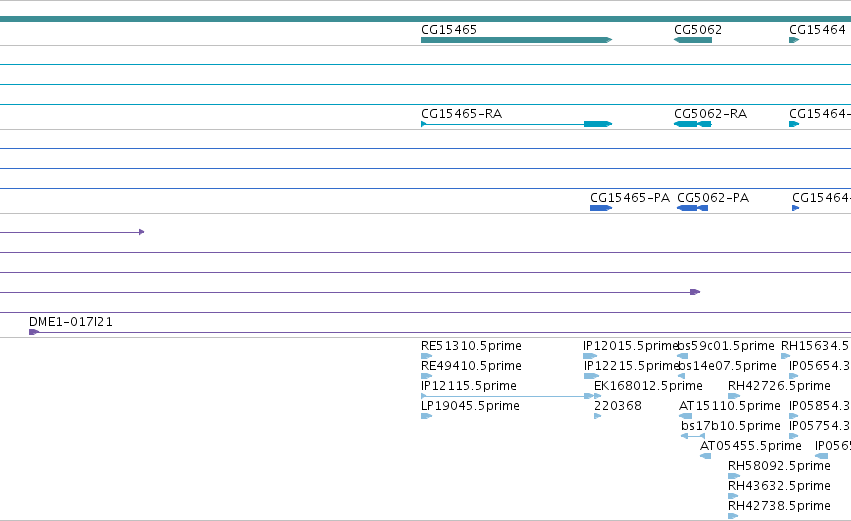
Task: Select the purple DME1-017I21 feature start arrowhead
Action: tap(34, 332)
